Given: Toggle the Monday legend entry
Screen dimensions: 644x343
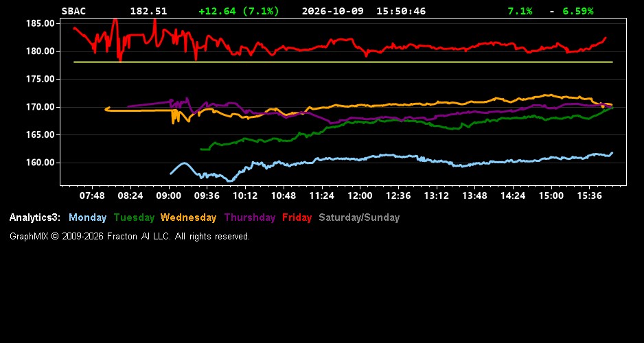Looking at the screenshot, I should [x=87, y=217].
